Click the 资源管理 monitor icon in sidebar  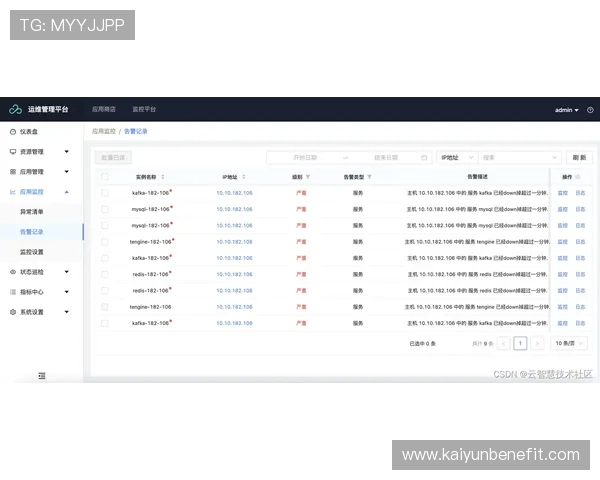pos(13,152)
